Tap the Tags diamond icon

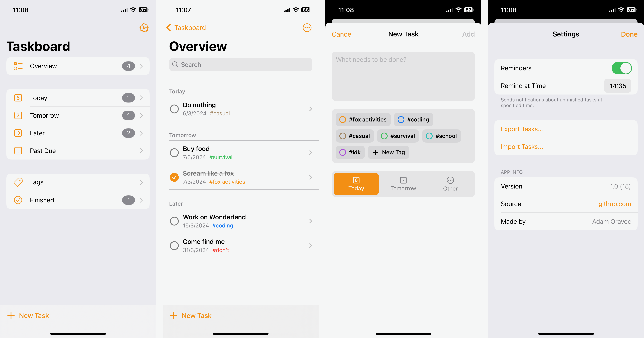(x=18, y=182)
